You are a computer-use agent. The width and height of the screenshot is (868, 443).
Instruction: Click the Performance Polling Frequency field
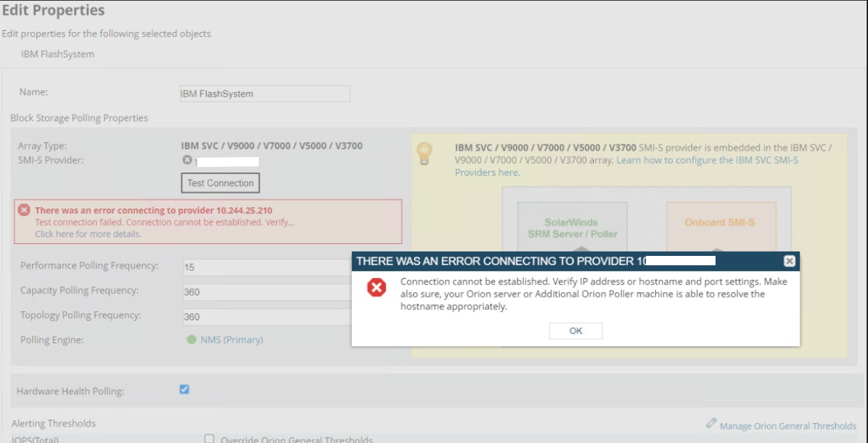[267, 267]
